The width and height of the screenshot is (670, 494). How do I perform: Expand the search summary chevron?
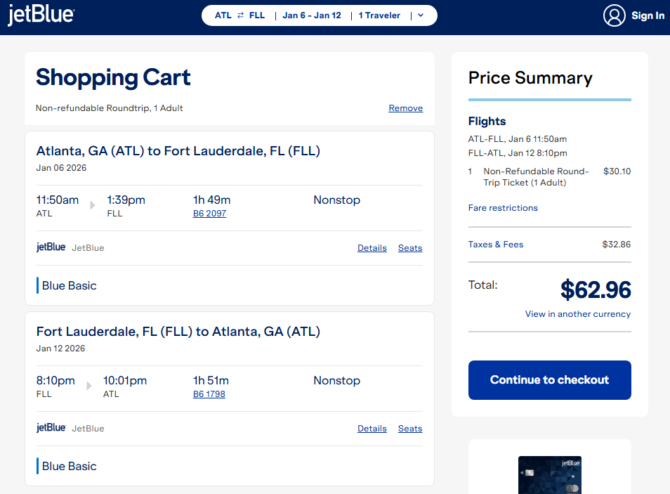point(421,16)
